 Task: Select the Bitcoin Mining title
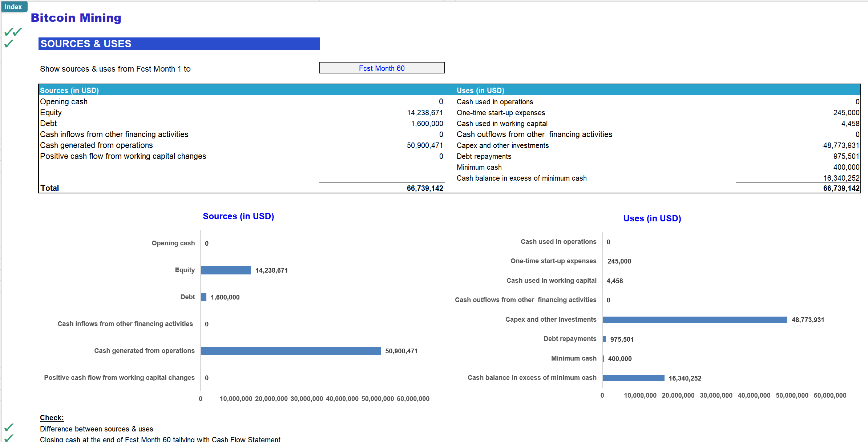(x=76, y=18)
